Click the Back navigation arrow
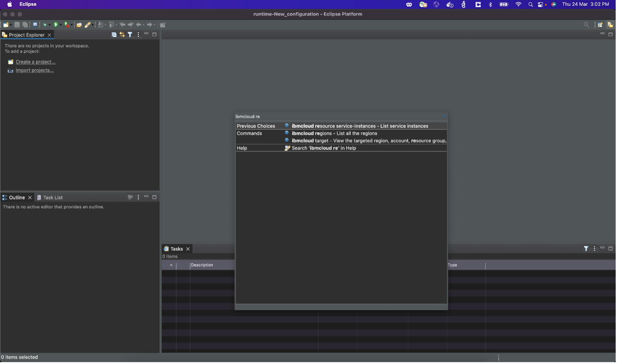The image size is (617, 364). click(139, 25)
